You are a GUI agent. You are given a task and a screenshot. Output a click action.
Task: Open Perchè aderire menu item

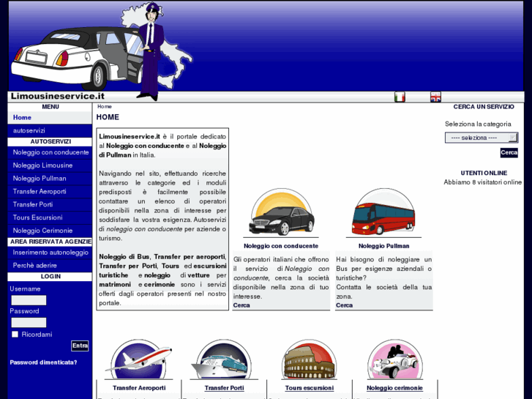(50, 266)
